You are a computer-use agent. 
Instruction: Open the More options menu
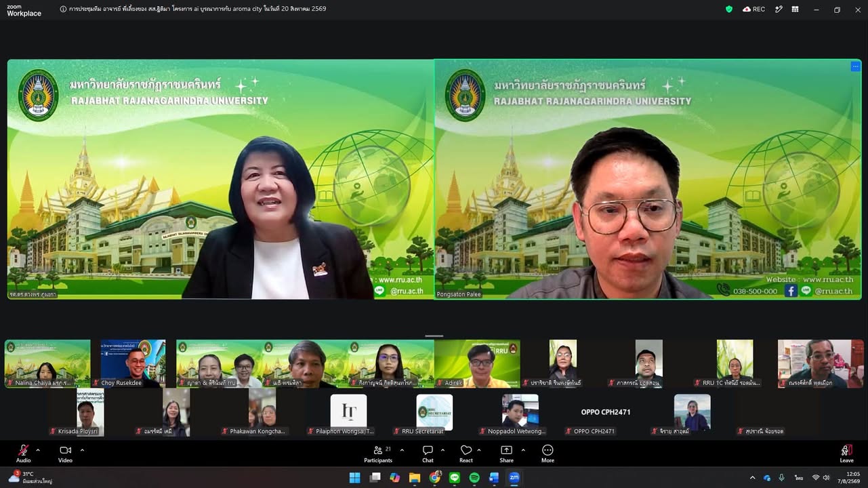tap(547, 454)
